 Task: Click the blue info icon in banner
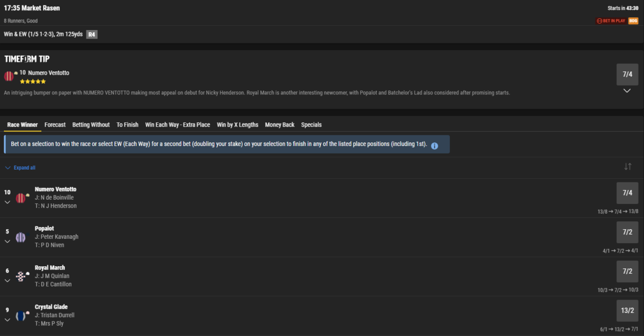coord(435,145)
